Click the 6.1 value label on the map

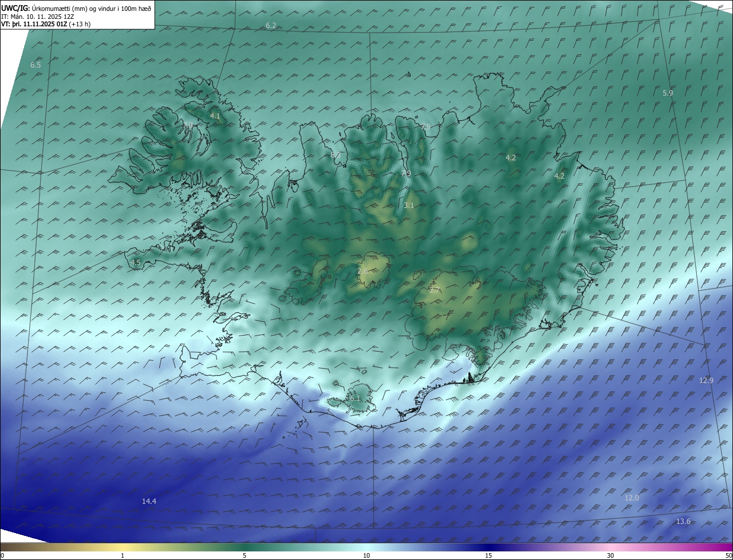pos(354,399)
